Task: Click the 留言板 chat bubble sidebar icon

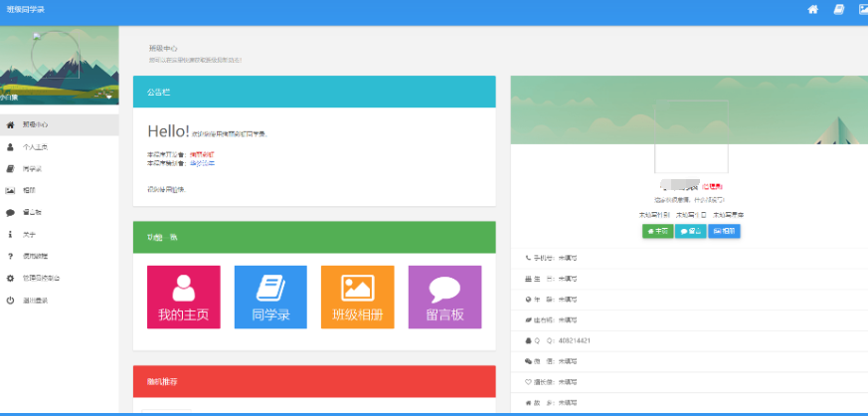Action: (x=11, y=212)
